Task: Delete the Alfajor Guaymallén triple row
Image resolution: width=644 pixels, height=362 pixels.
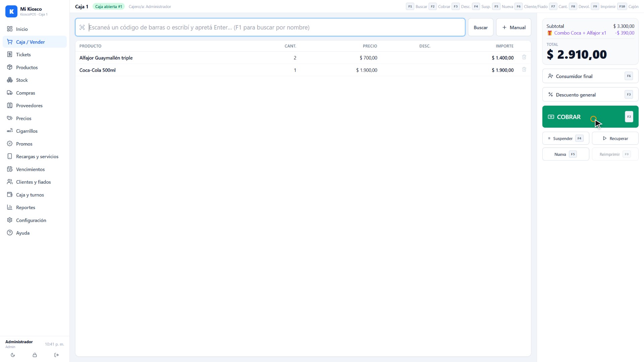Action: (524, 57)
